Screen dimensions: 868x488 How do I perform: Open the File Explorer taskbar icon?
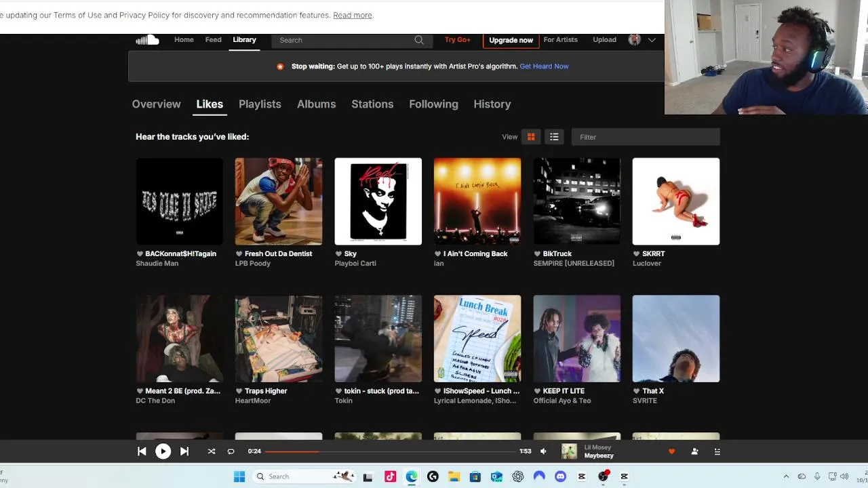454,477
